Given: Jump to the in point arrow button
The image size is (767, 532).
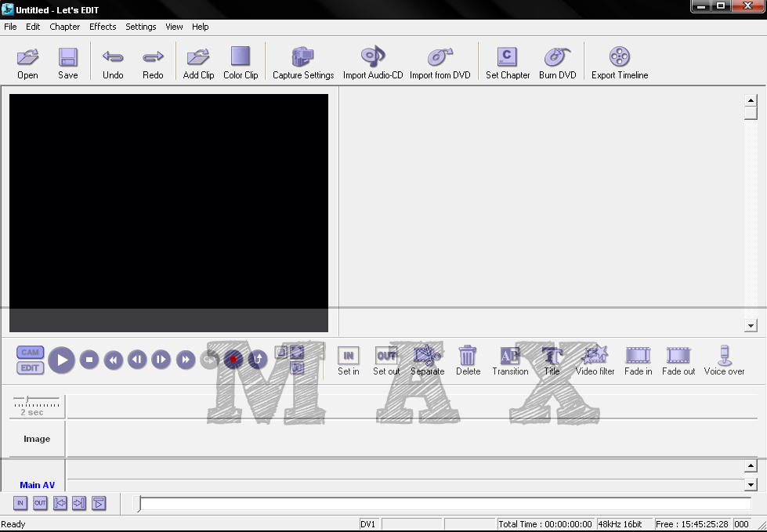Looking at the screenshot, I should coord(60,503).
